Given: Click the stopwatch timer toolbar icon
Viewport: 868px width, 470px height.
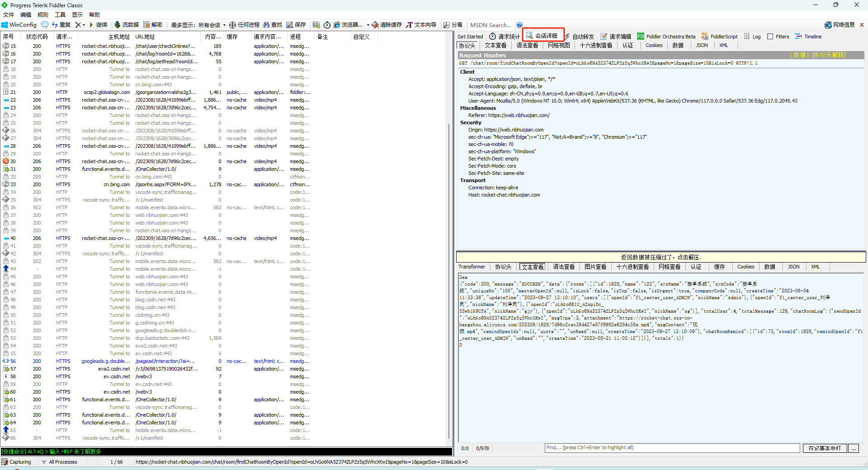Looking at the screenshot, I should point(327,25).
